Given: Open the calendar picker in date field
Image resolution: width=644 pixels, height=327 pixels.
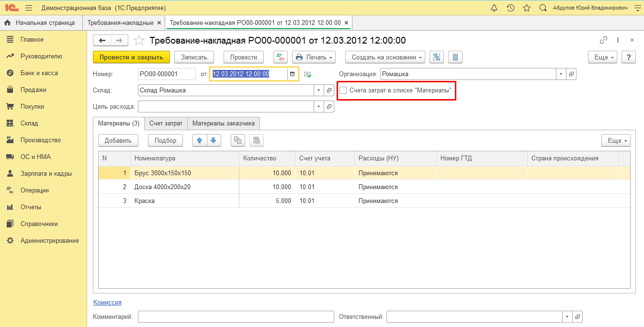Looking at the screenshot, I should [x=292, y=74].
